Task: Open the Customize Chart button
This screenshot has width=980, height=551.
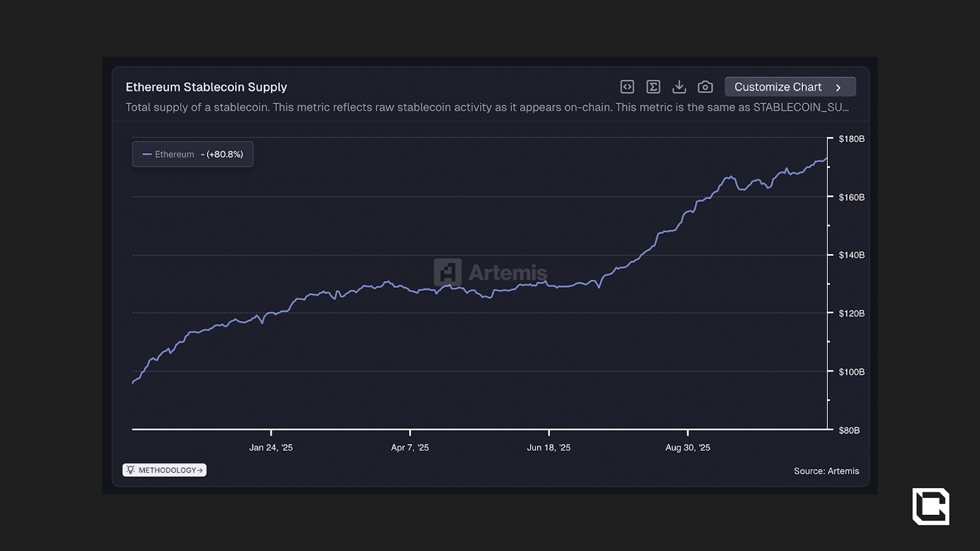Action: coord(778,87)
